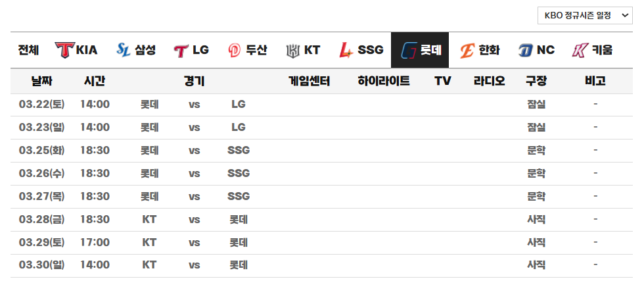The image size is (644, 304).
Task: Switch to the 전체 teams tab
Action: point(28,50)
